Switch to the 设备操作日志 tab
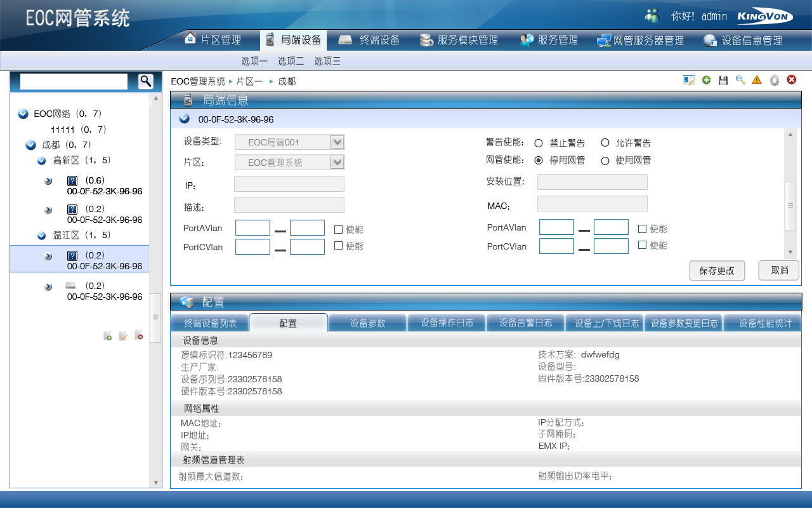This screenshot has width=812, height=508. tap(447, 323)
